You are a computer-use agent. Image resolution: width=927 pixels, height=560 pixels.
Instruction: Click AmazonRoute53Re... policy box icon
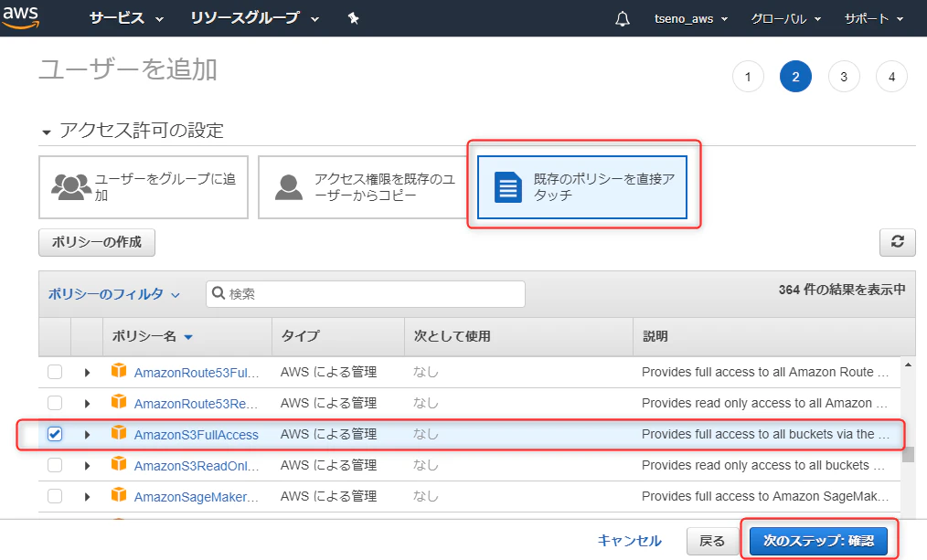click(x=119, y=402)
